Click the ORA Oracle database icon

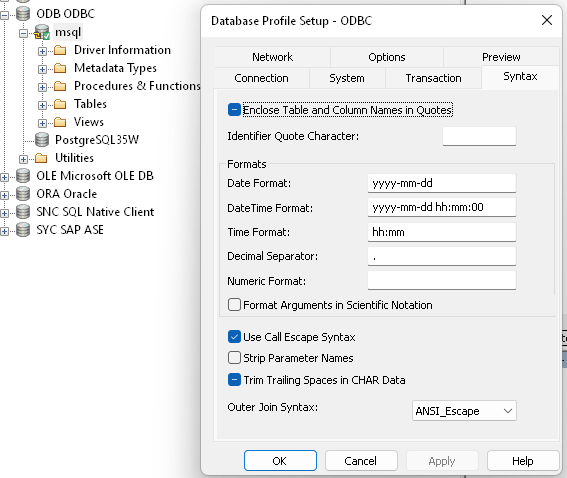[x=23, y=194]
